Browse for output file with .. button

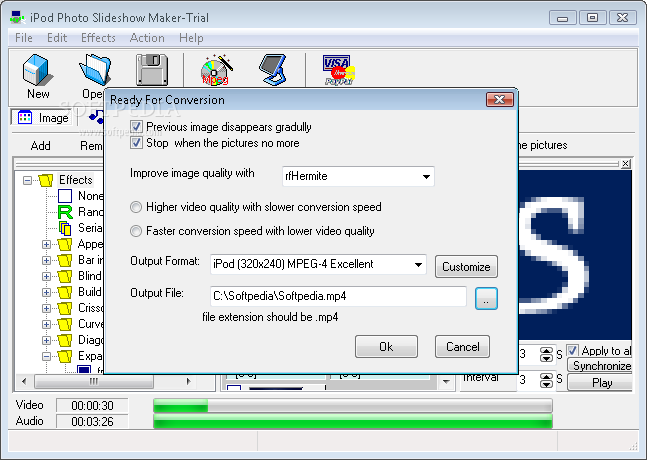click(486, 298)
